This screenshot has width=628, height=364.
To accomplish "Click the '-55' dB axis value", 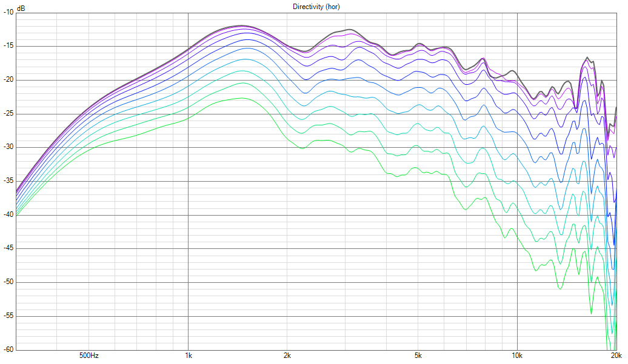I will click(x=8, y=316).
